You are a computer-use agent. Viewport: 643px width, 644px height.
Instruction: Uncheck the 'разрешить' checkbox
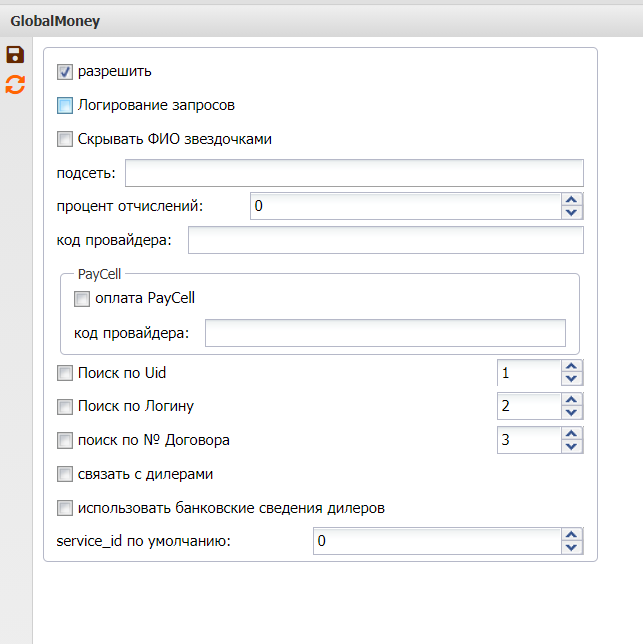66,72
